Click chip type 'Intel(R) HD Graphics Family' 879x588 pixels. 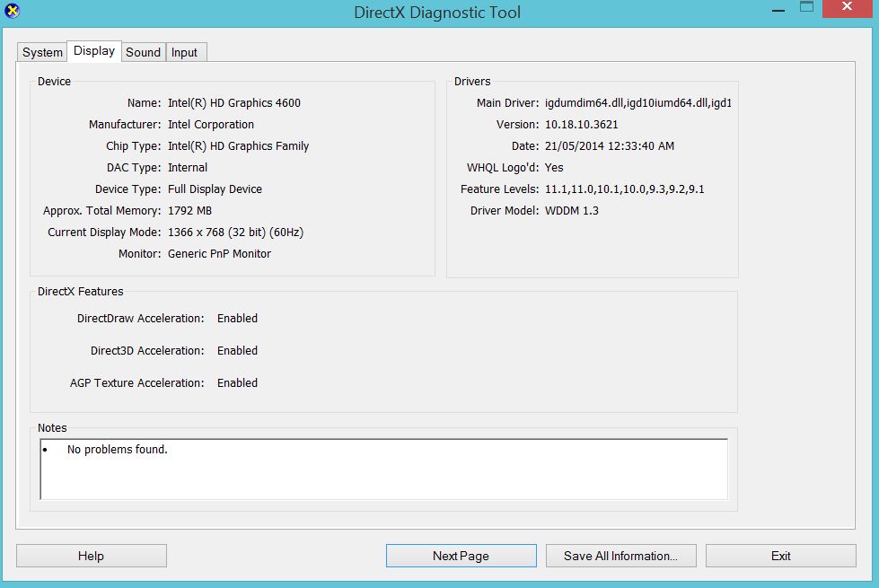[x=238, y=146]
